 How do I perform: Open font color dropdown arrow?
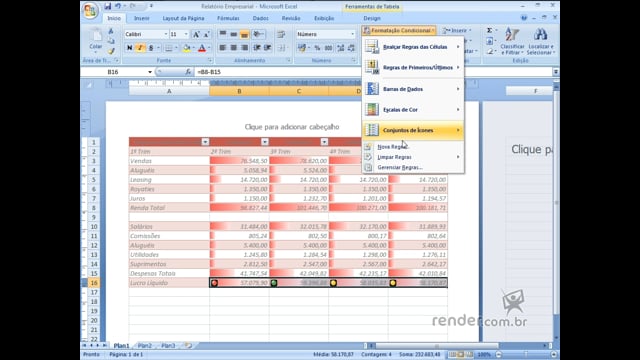(x=209, y=48)
